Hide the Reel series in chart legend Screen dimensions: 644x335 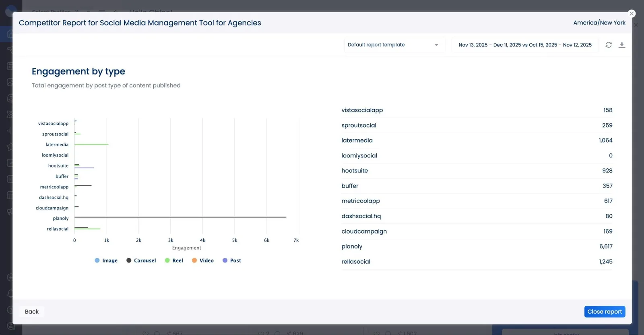point(174,261)
